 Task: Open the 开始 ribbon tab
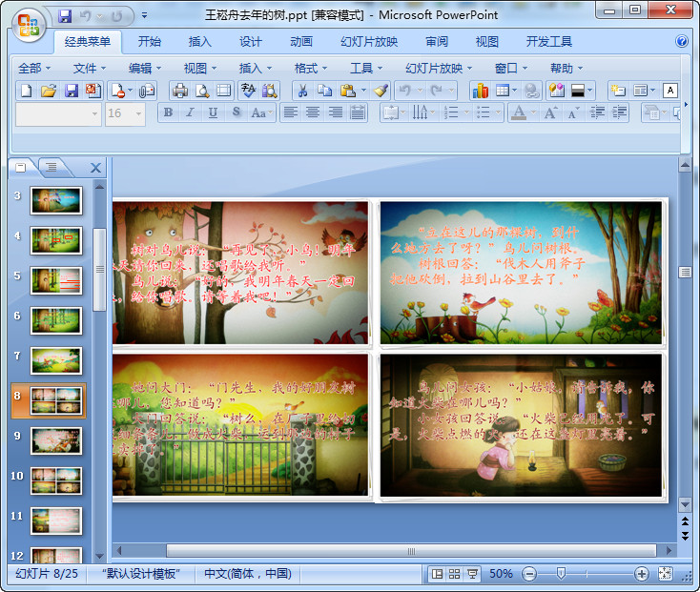[x=149, y=42]
